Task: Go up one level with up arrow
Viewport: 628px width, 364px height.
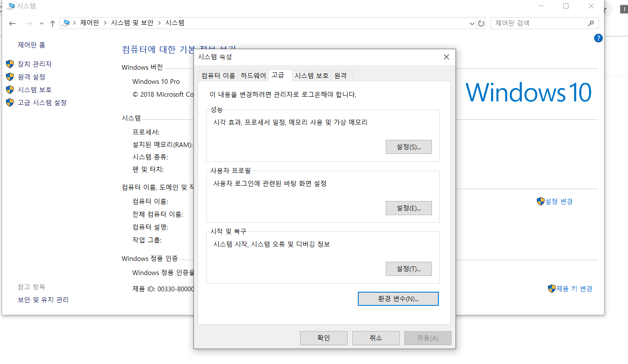Action: tap(52, 24)
